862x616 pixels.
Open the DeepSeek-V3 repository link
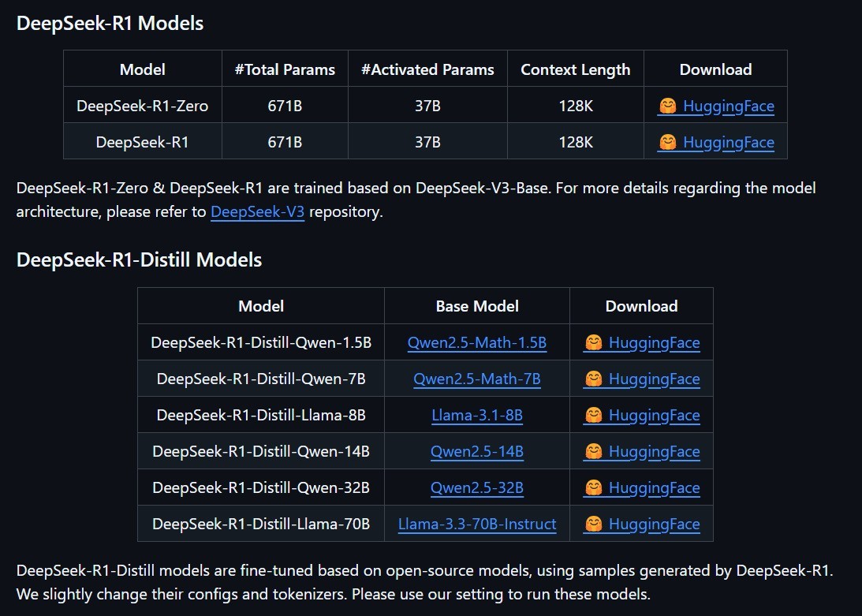point(257,211)
